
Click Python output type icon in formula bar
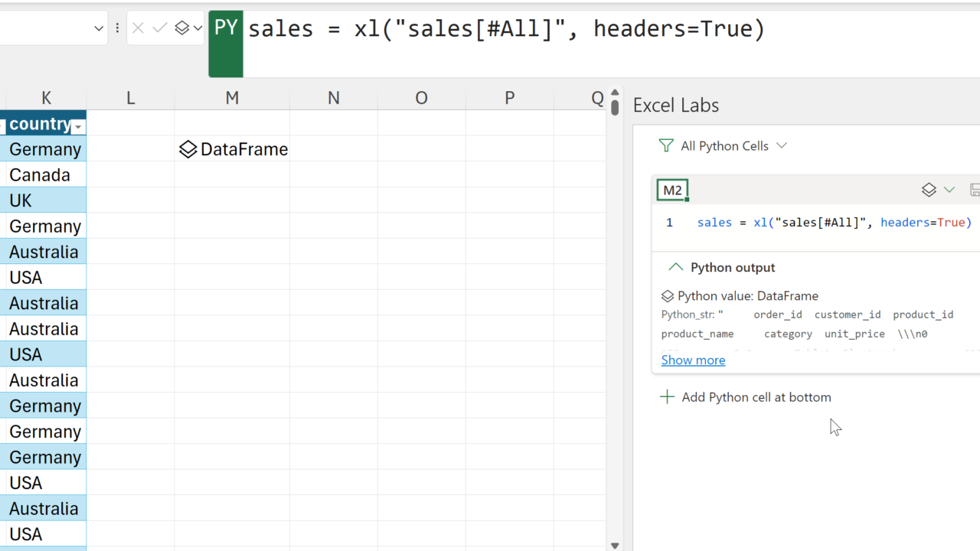(182, 28)
